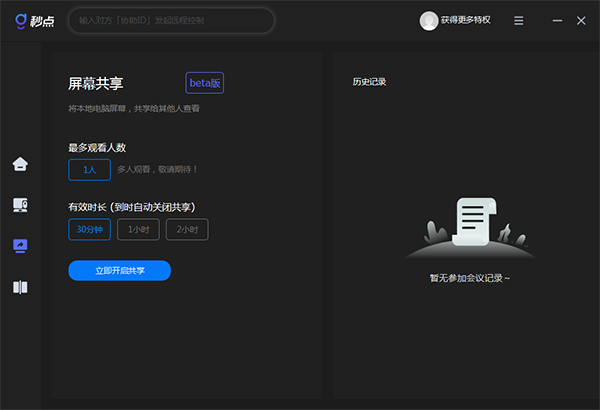Open the hamburger menu icon
The height and width of the screenshot is (410, 600).
(x=518, y=21)
